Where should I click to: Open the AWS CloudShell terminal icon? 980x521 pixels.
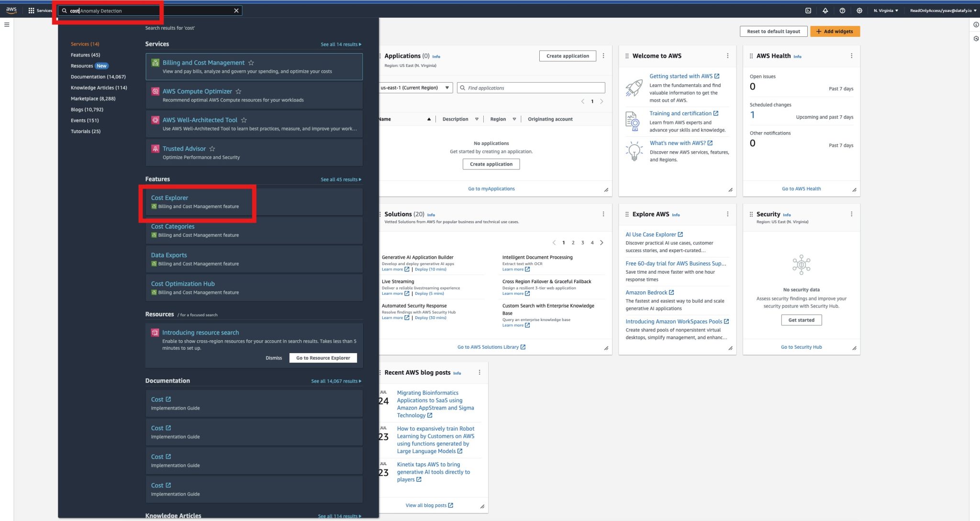pos(808,10)
